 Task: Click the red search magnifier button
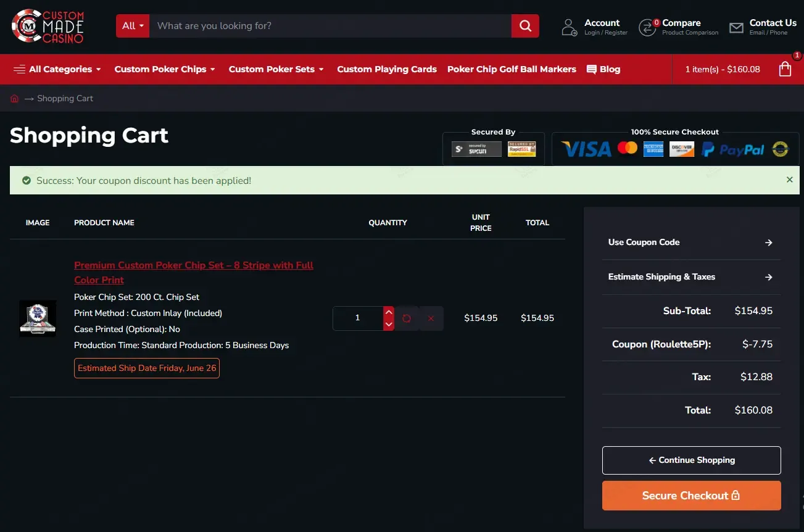pyautogui.click(x=525, y=26)
